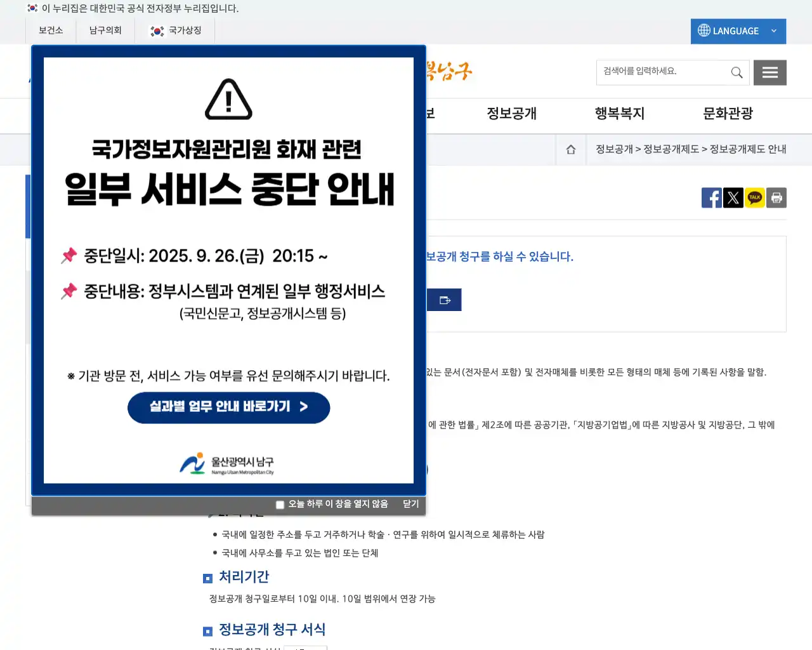Click the text 정보공개 청구일로부터 10일 이내
Image resolution: width=812 pixels, height=650 pixels.
coord(322,599)
